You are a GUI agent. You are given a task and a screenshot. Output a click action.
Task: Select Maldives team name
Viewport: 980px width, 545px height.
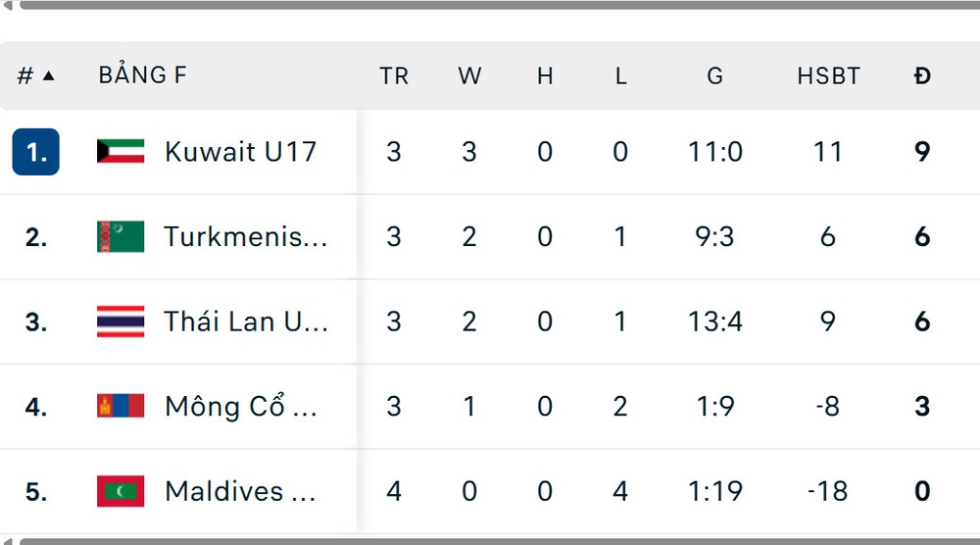(239, 491)
